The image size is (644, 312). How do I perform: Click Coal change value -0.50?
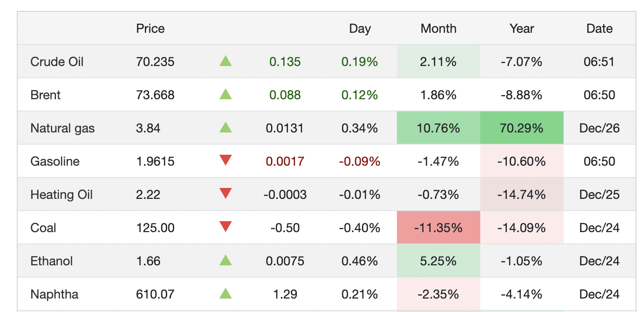click(x=285, y=228)
